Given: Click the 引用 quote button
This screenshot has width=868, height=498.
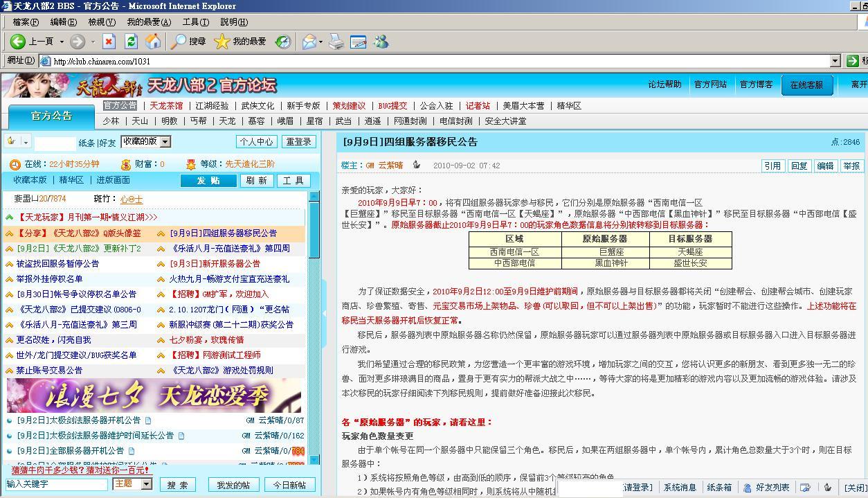Looking at the screenshot, I should [x=772, y=166].
